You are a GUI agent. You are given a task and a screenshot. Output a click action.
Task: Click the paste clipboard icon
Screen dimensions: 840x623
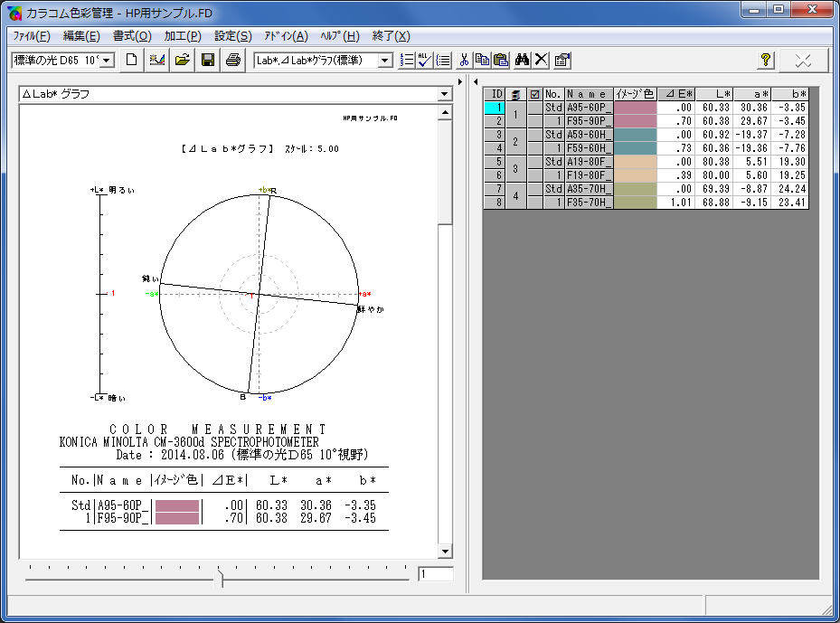point(501,60)
